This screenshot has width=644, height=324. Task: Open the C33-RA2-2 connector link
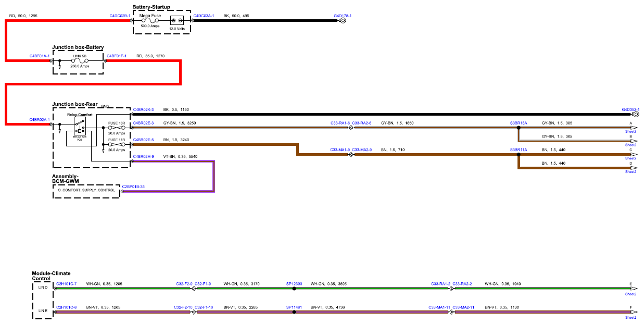pyautogui.click(x=462, y=283)
